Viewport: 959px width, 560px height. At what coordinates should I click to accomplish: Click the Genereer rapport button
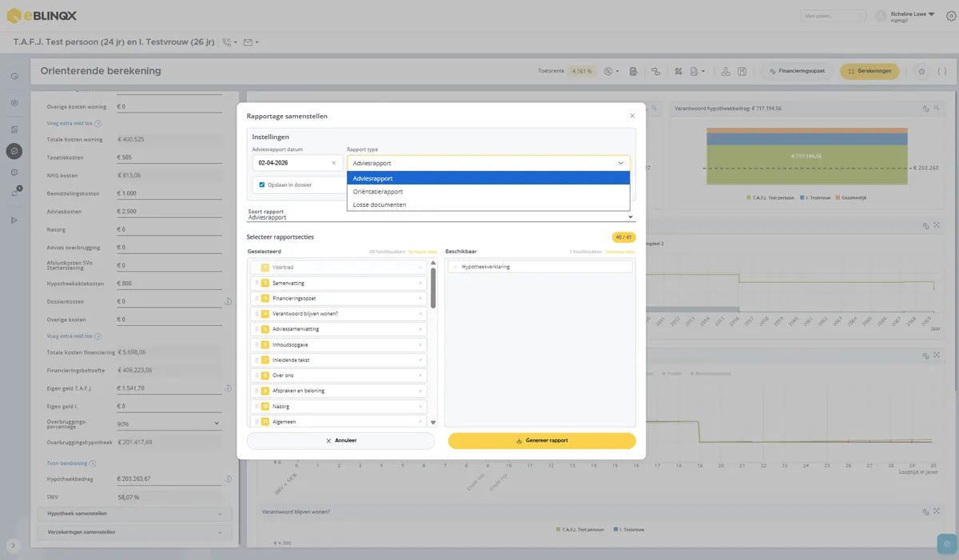coord(542,440)
